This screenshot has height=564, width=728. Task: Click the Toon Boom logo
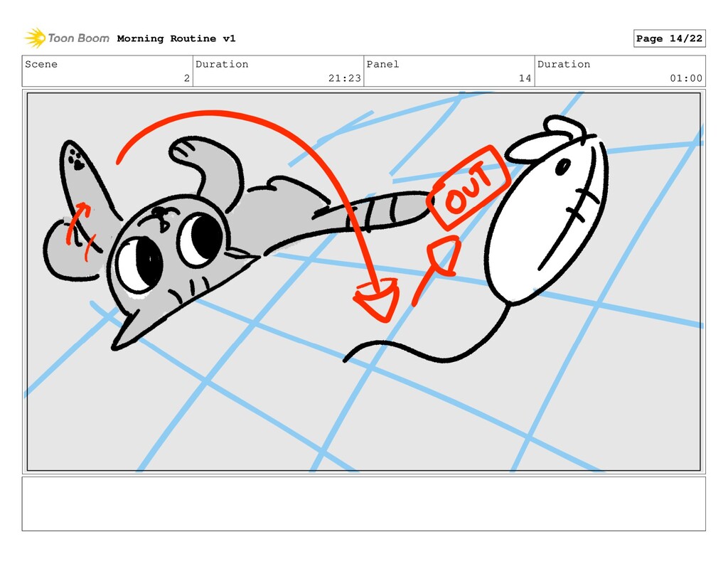pos(67,38)
